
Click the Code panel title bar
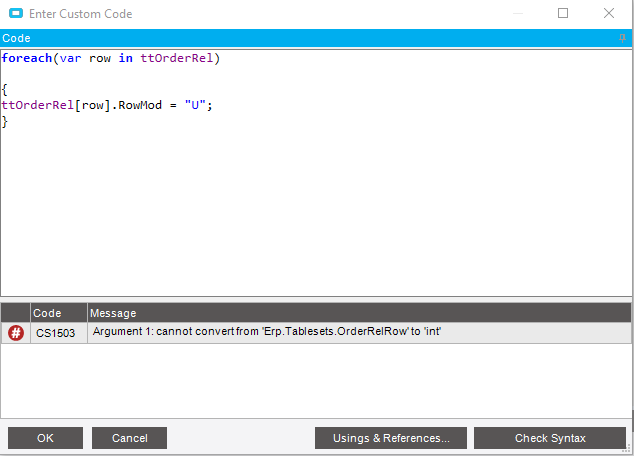pyautogui.click(x=315, y=38)
